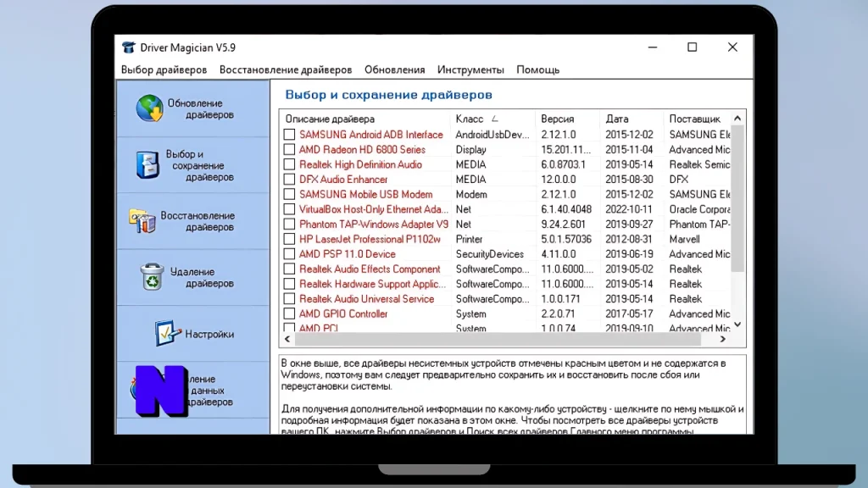Sort by Версия column header
The image size is (868, 488).
point(567,119)
